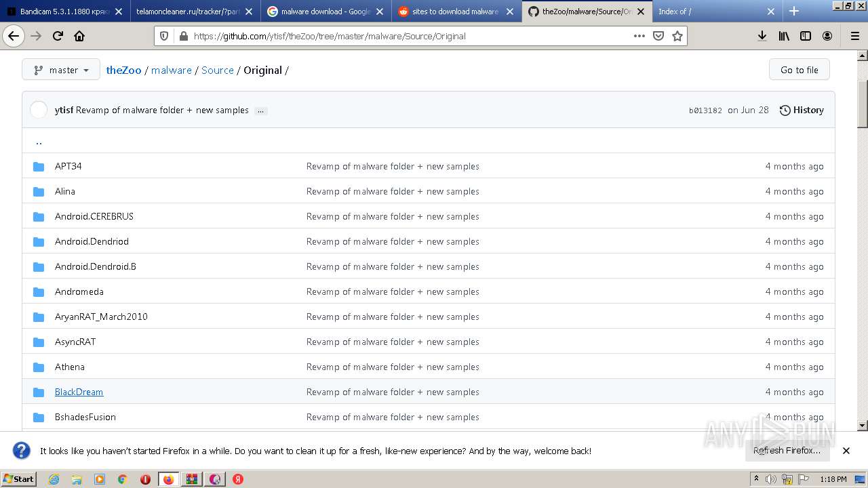Open APT34 row commit message link

click(x=393, y=166)
